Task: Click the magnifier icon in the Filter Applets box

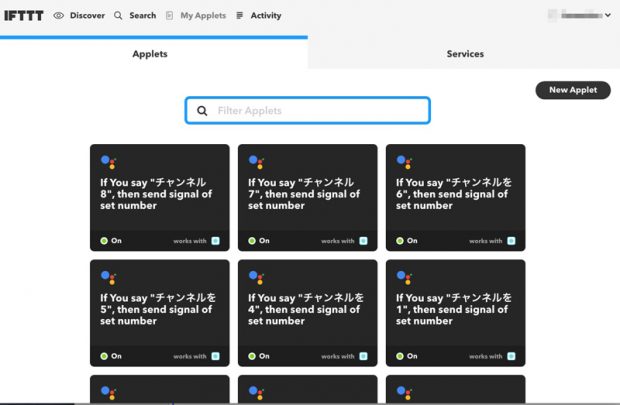Action: (x=202, y=111)
